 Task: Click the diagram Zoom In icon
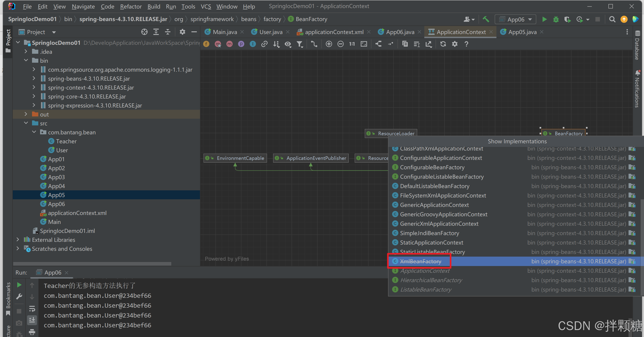point(329,44)
